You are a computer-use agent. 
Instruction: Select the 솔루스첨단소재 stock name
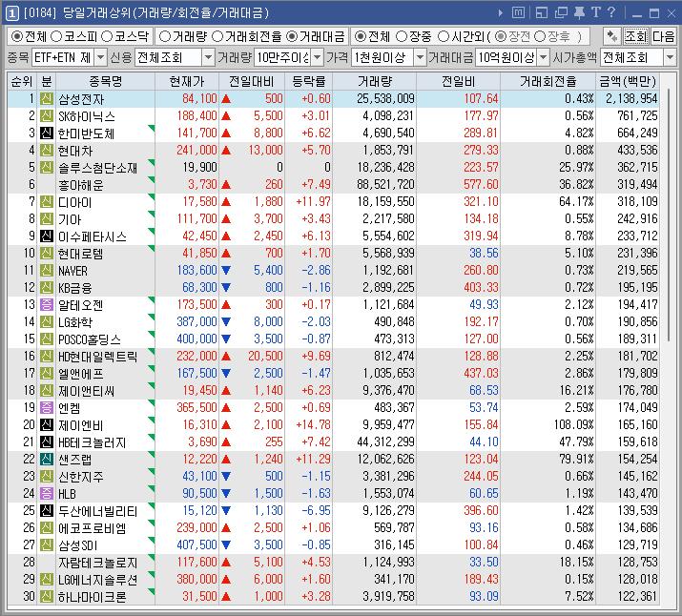pos(98,168)
